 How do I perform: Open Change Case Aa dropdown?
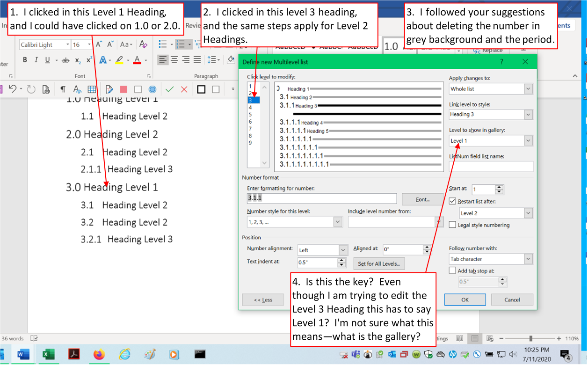(126, 44)
